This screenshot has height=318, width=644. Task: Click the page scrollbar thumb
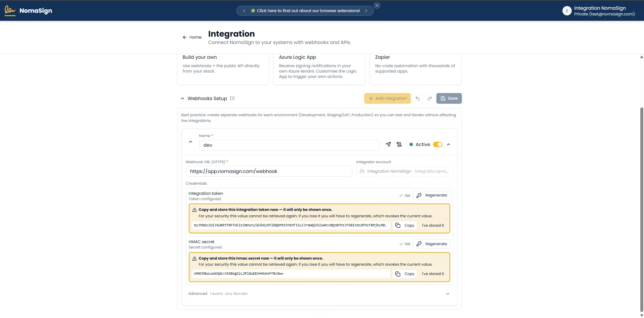(x=642, y=210)
